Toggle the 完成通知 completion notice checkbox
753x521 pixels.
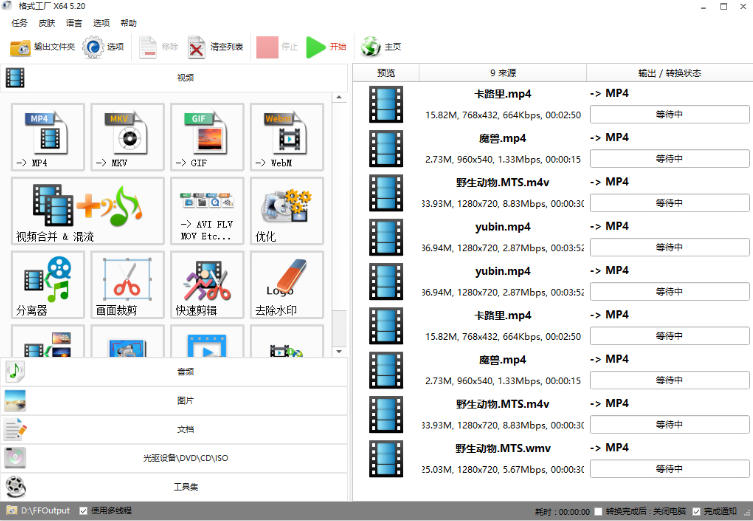696,512
